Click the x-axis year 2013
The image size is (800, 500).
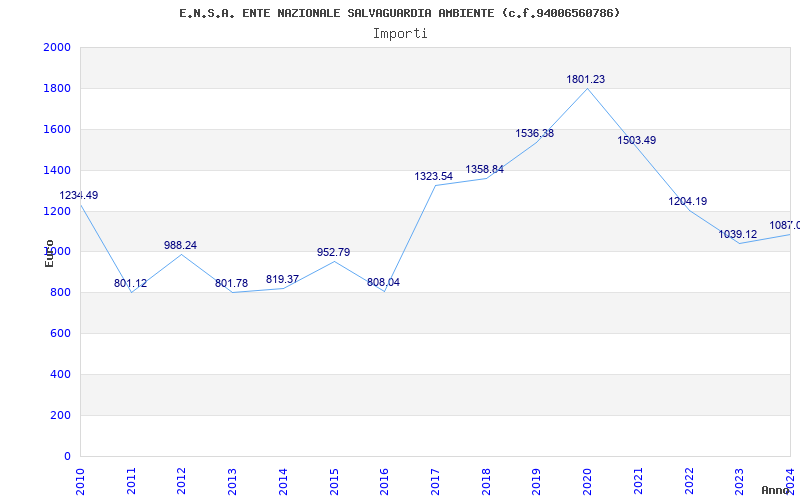click(x=232, y=481)
